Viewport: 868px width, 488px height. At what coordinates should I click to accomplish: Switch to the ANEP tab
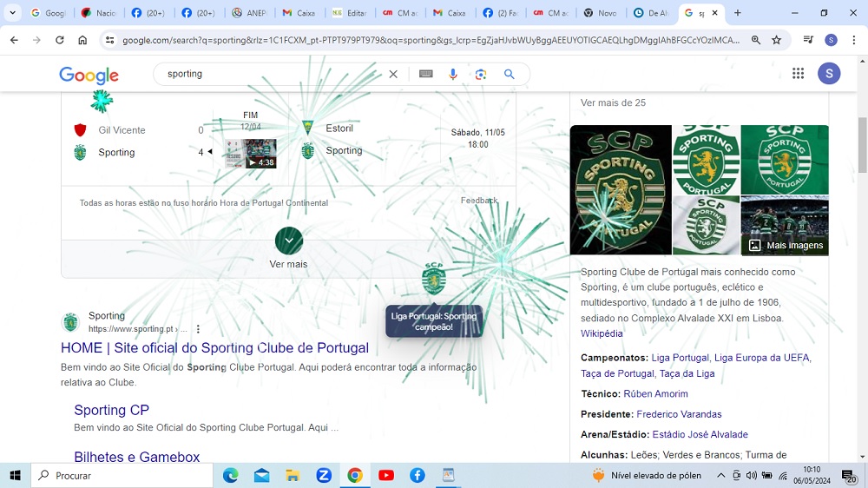point(250,13)
